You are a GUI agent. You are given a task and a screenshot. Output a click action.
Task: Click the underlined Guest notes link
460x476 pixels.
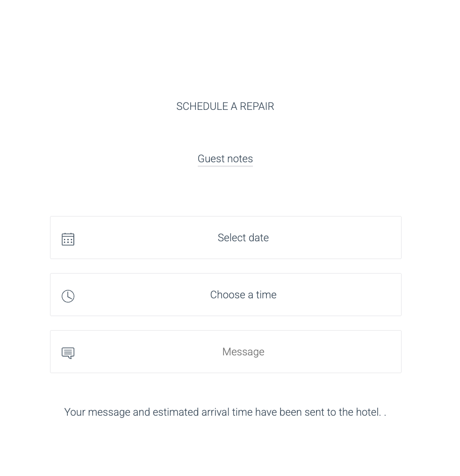click(x=225, y=159)
